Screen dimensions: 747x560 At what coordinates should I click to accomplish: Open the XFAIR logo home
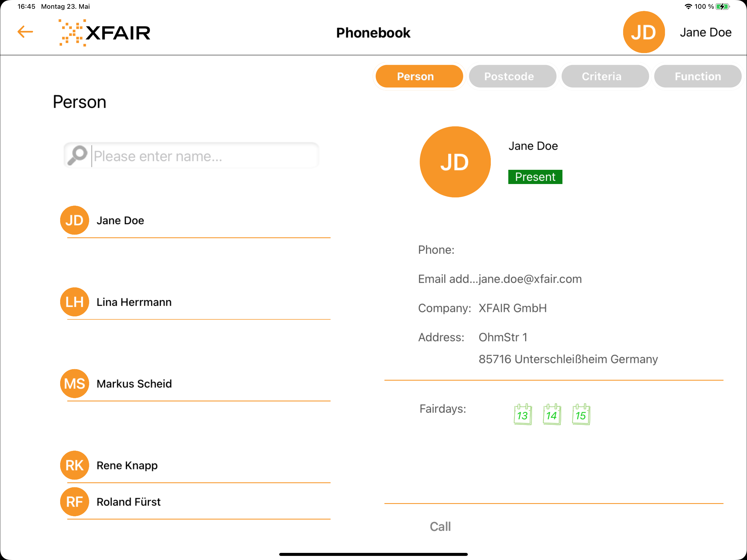tap(104, 33)
